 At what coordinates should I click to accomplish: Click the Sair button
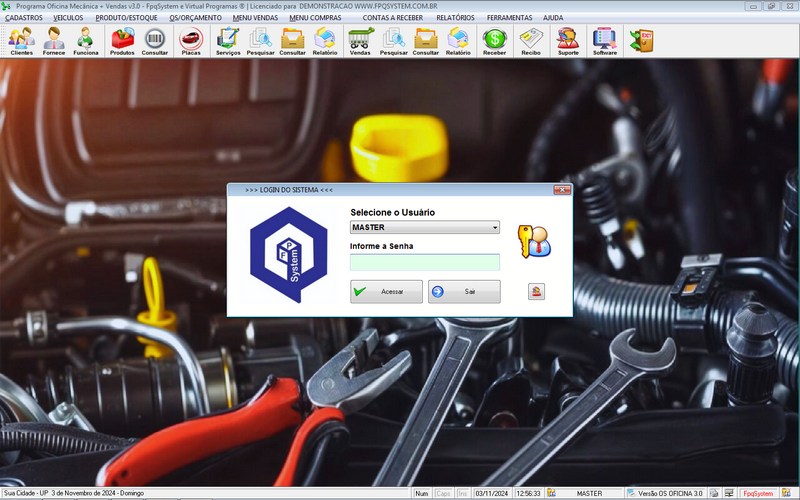click(x=464, y=291)
